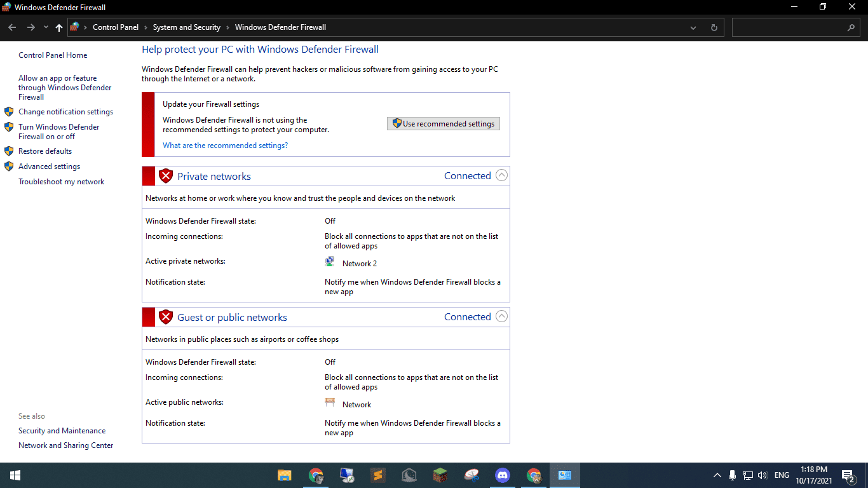Screen dimensions: 868x488
Task: Click the bench icon beside the public Network
Action: (x=330, y=402)
